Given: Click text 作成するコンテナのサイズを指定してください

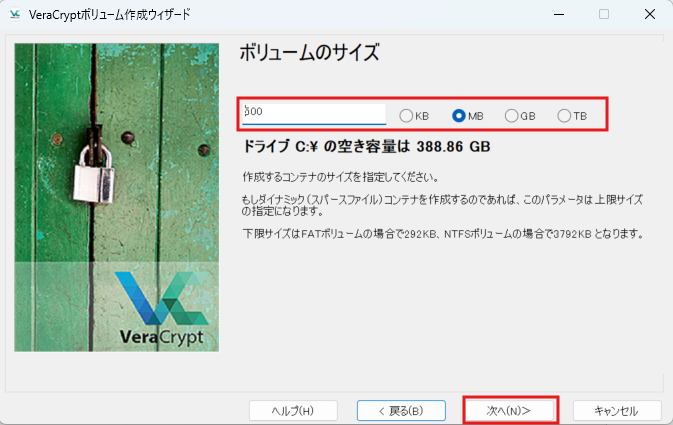Looking at the screenshot, I should pyautogui.click(x=340, y=177).
